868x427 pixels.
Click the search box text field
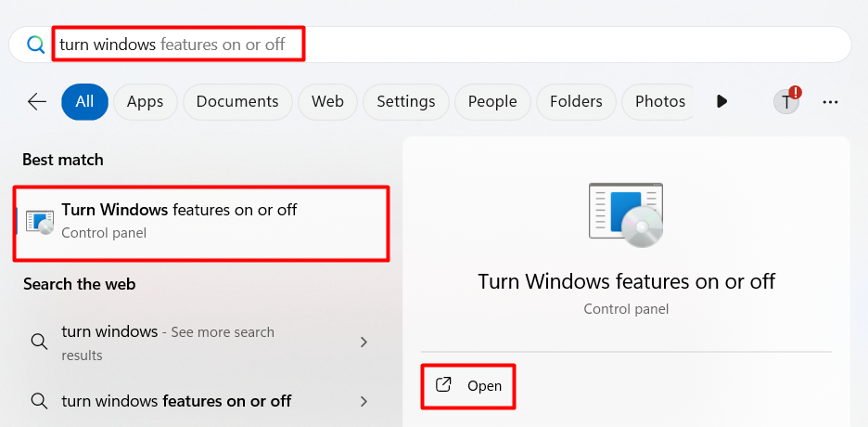(429, 45)
